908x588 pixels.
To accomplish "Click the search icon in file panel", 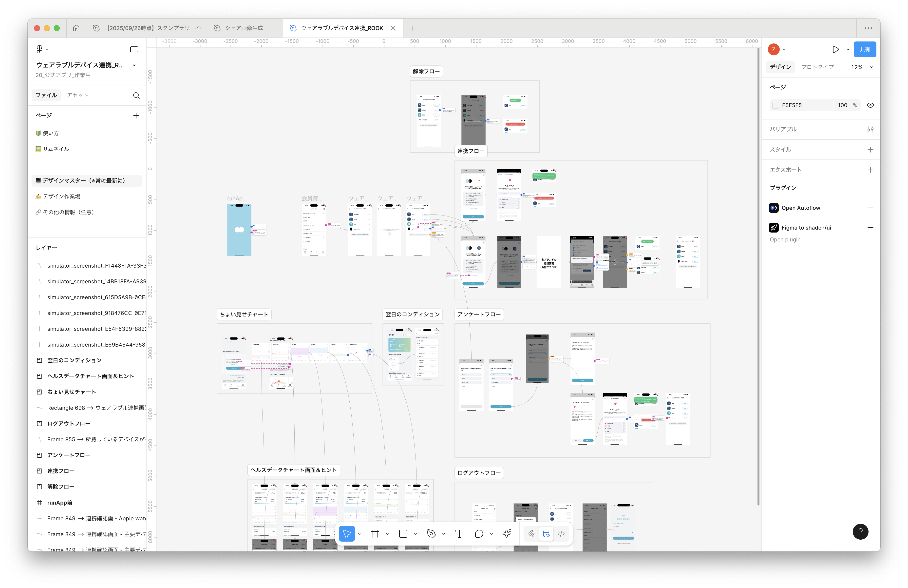I will point(136,95).
